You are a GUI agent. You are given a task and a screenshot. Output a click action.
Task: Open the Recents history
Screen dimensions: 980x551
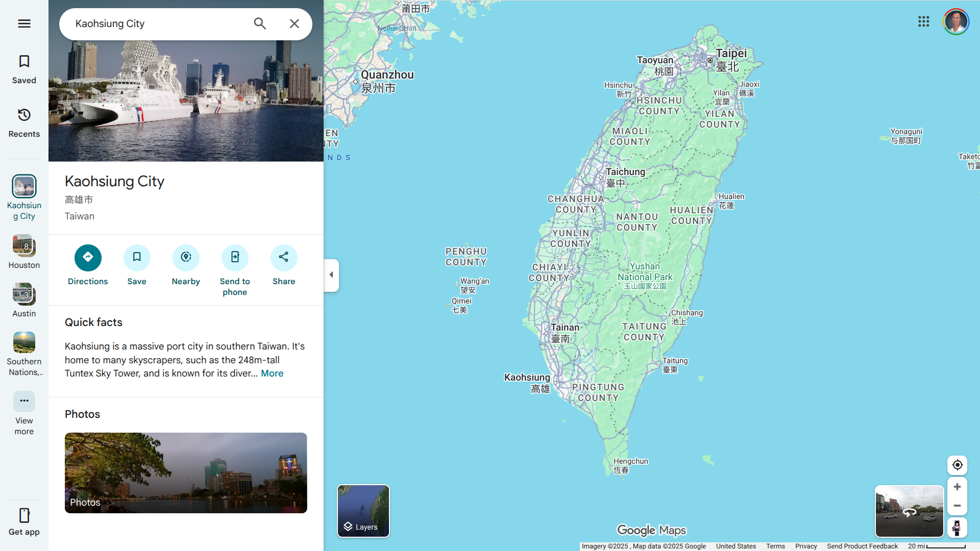click(x=24, y=122)
